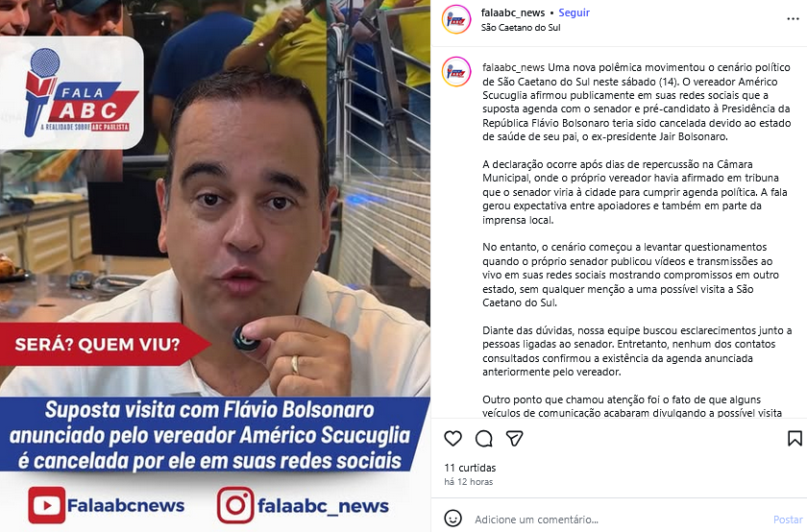
Task: Open the emoji picker smiley icon
Action: point(452,519)
